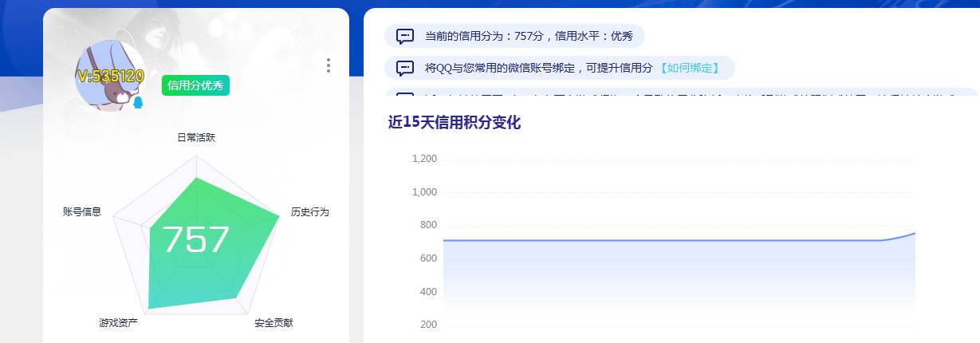Click the QQ penguin icon on avatar
The height and width of the screenshot is (343, 980).
[138, 103]
